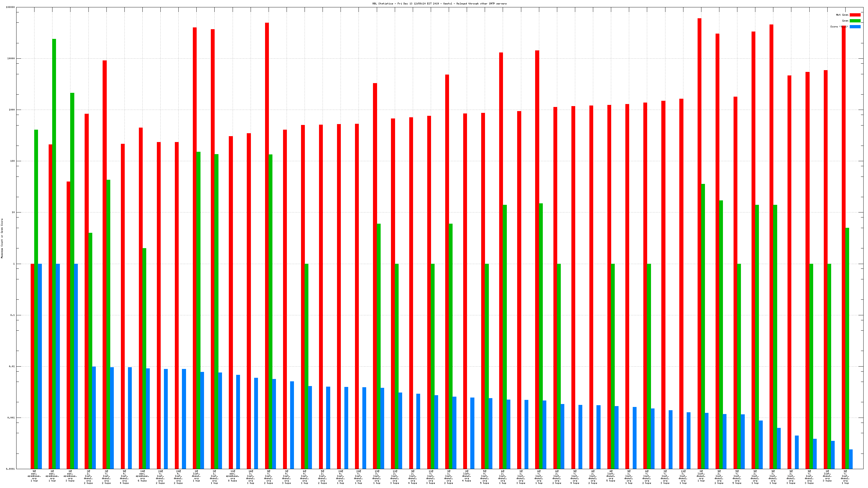
Task: Click the '11@ zen.spamhaus.org 8 hops' axis label
Action: pos(232,476)
